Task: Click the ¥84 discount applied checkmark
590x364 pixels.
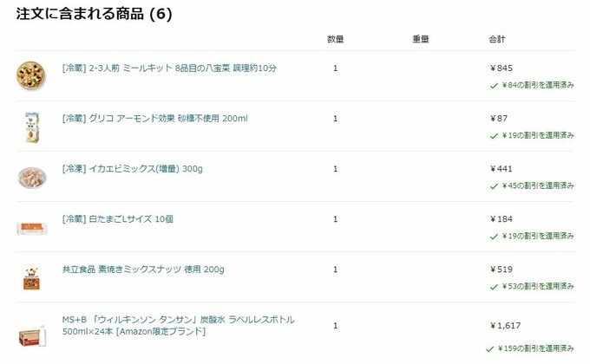Action: 494,85
